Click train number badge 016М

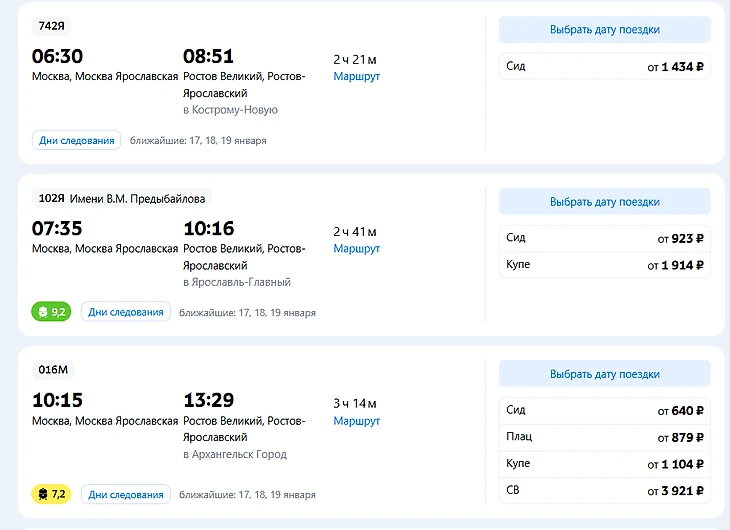[53, 370]
